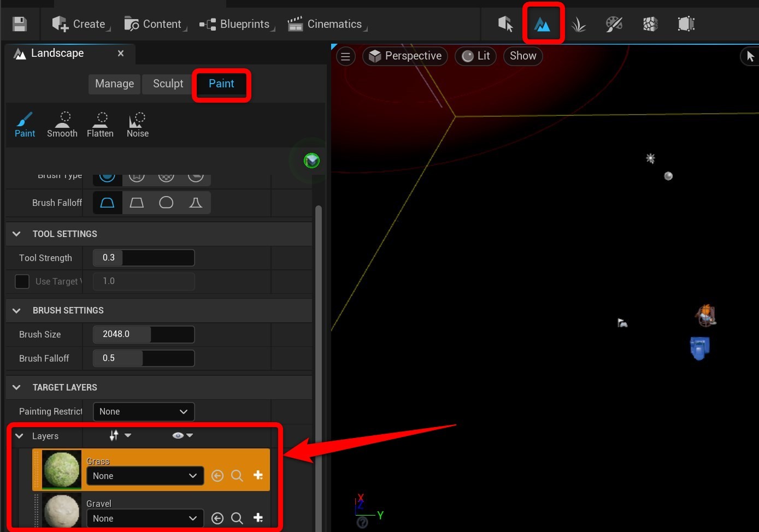Use selected asset for Gravel layer
This screenshot has height=532, width=759.
coord(217,518)
